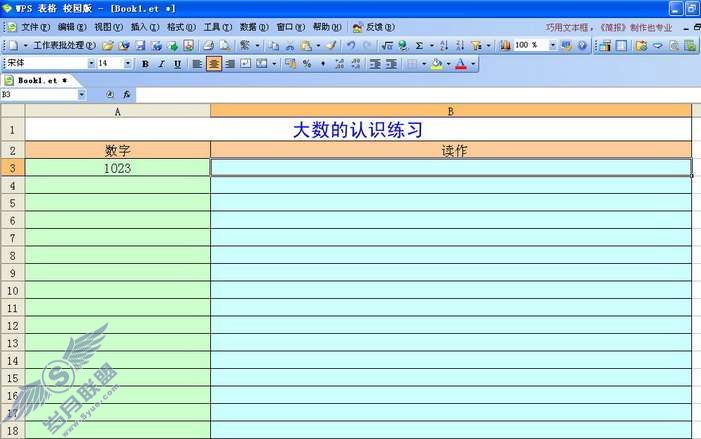Sort ascending with the A-Z icon

(443, 45)
